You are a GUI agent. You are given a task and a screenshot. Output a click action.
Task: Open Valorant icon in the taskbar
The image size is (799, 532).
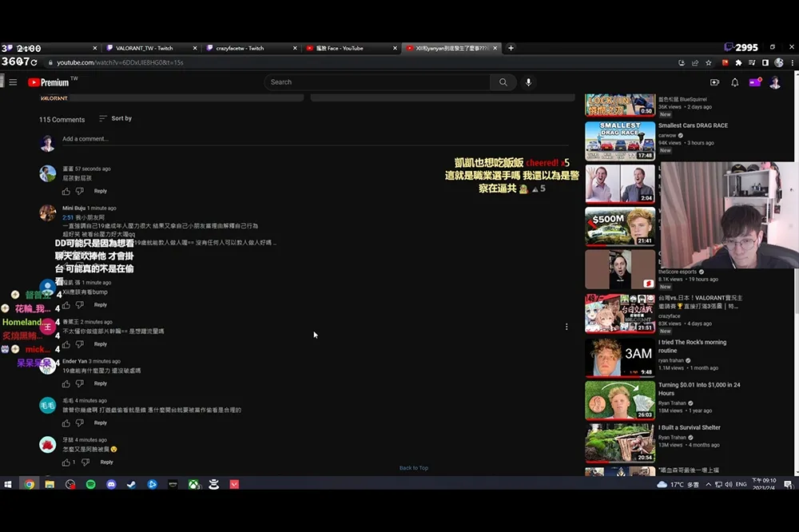click(x=234, y=485)
